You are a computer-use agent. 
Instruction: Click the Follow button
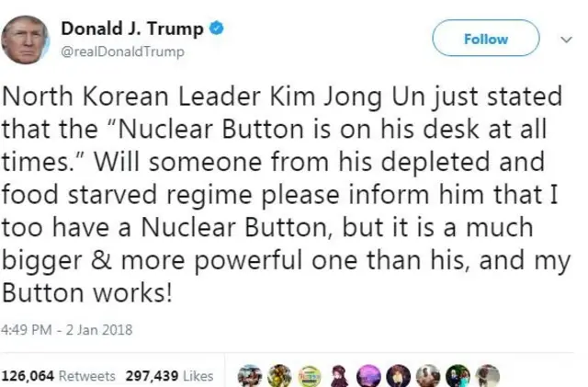coord(486,39)
